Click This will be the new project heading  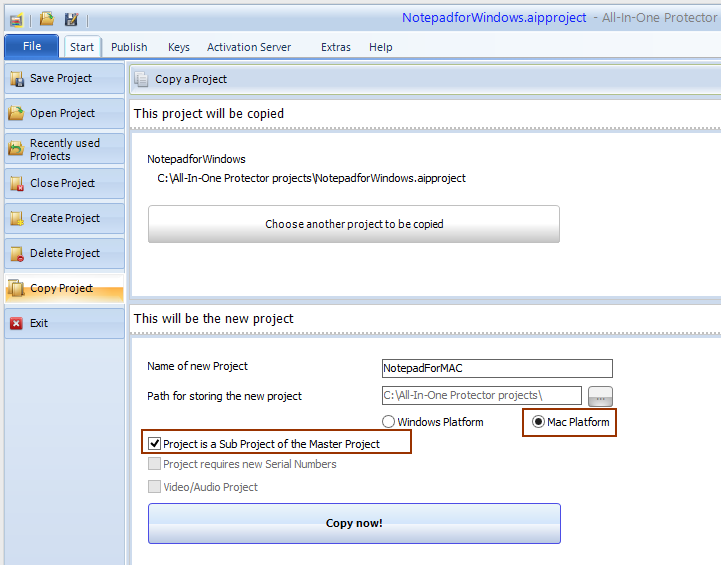pos(213,319)
